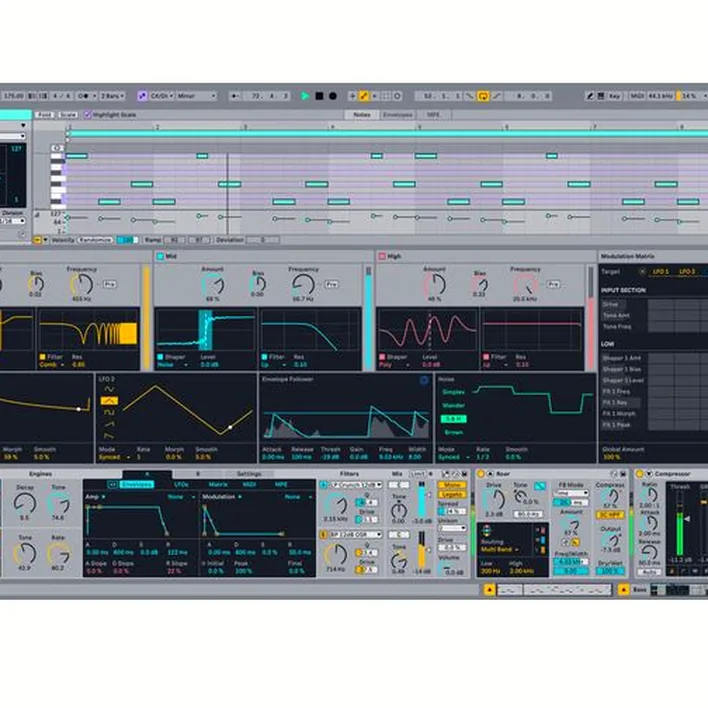Screen dimensions: 708x708
Task: Toggle the metronome icon
Action: [x=84, y=96]
